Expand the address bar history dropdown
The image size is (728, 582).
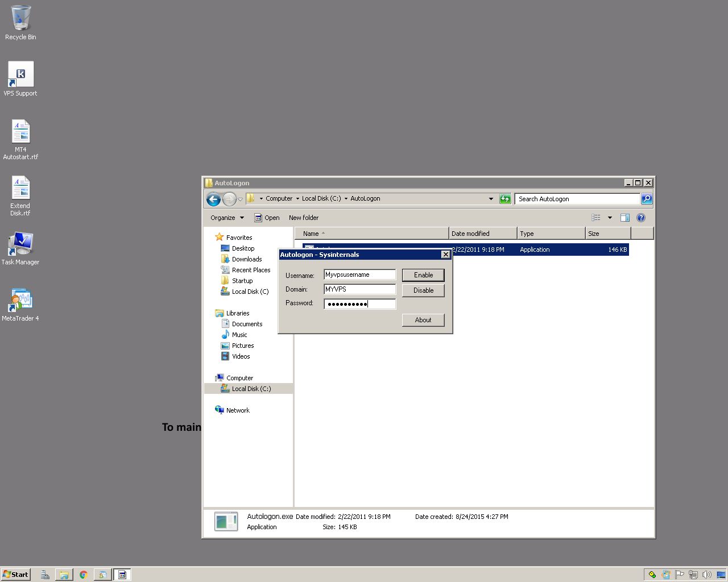[x=491, y=199]
